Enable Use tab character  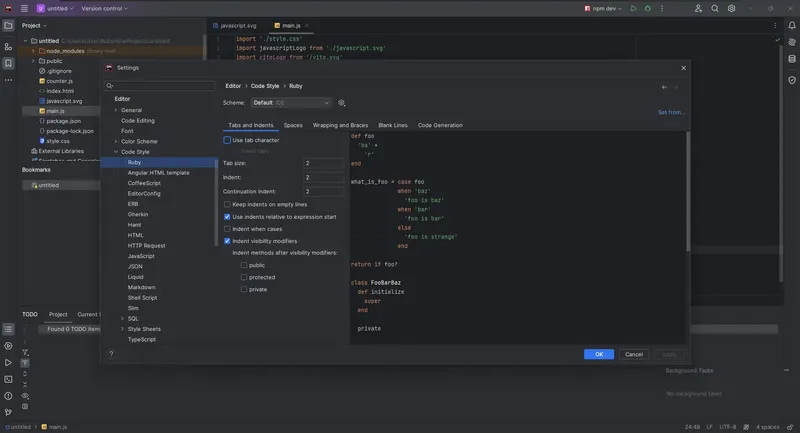pyautogui.click(x=227, y=140)
